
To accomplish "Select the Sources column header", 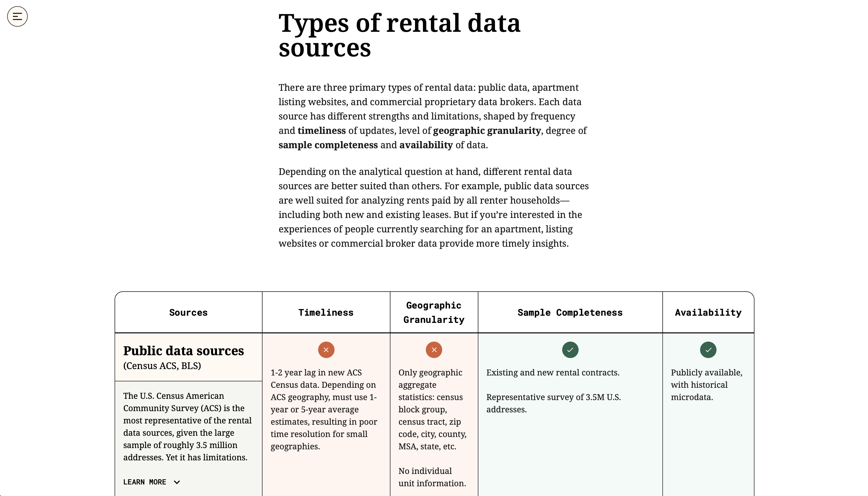I will pyautogui.click(x=188, y=312).
